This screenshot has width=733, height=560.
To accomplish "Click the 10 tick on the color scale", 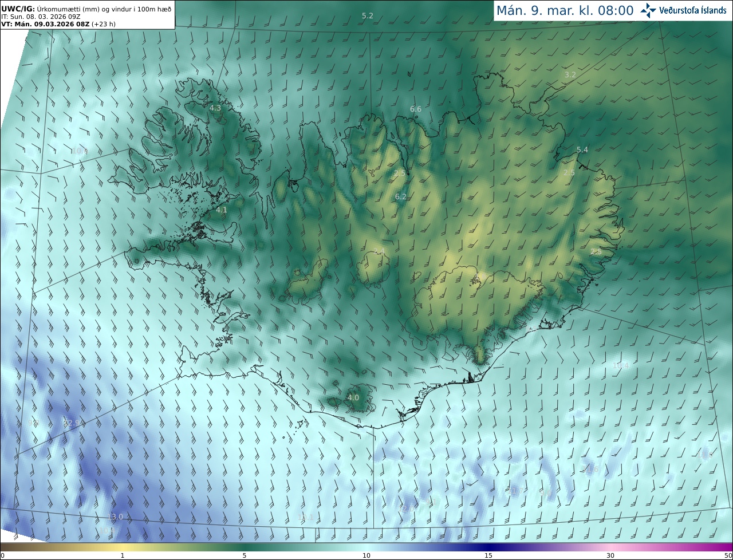I will (366, 555).
